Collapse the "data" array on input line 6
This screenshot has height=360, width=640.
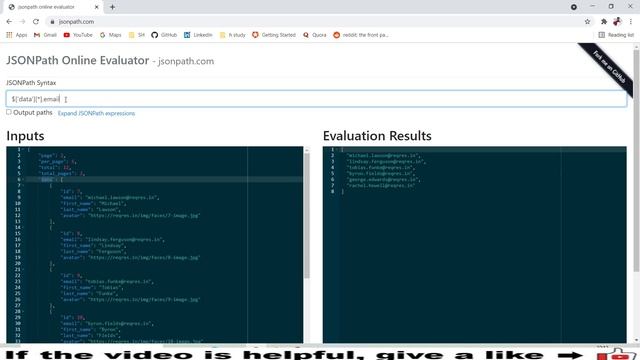coord(23,179)
